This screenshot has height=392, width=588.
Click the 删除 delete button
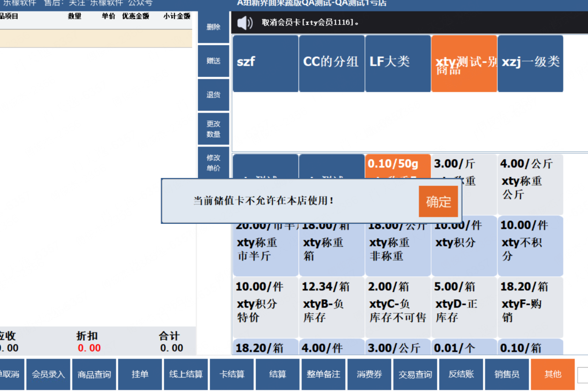tap(214, 27)
